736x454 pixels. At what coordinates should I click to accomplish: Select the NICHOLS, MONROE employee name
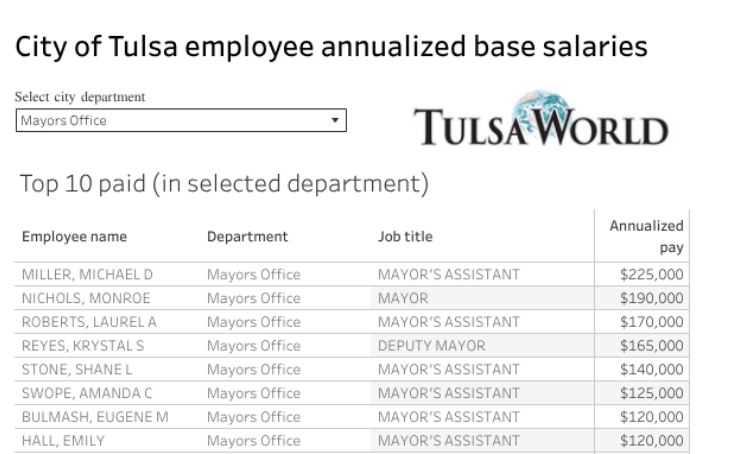coord(86,298)
